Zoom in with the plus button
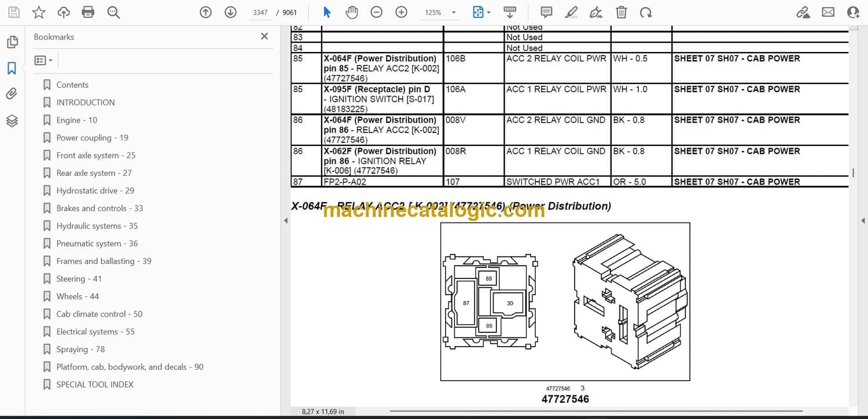 click(x=401, y=12)
